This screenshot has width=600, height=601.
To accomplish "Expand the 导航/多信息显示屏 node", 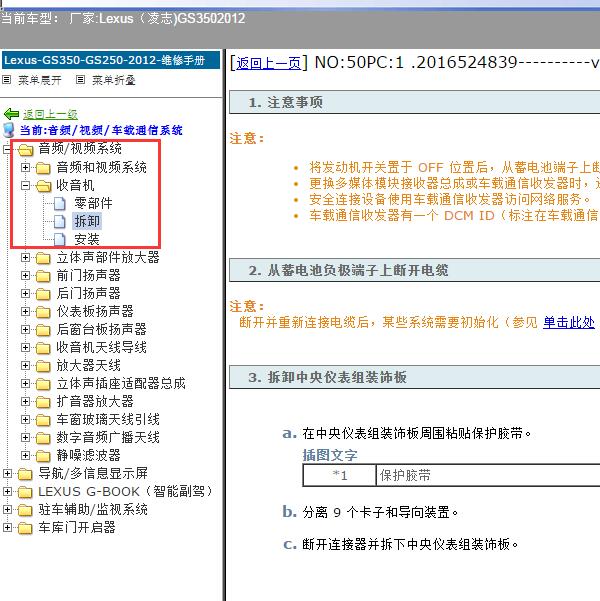I will click(7, 473).
